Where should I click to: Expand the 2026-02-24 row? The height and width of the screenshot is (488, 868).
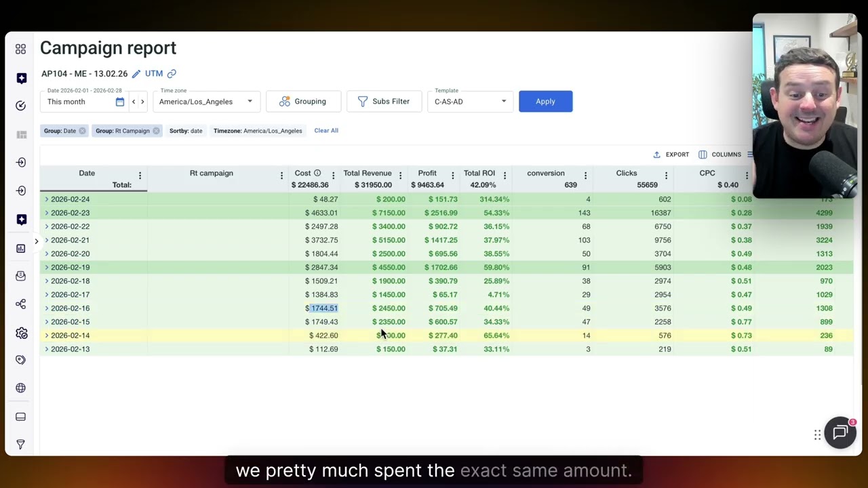[x=47, y=199]
